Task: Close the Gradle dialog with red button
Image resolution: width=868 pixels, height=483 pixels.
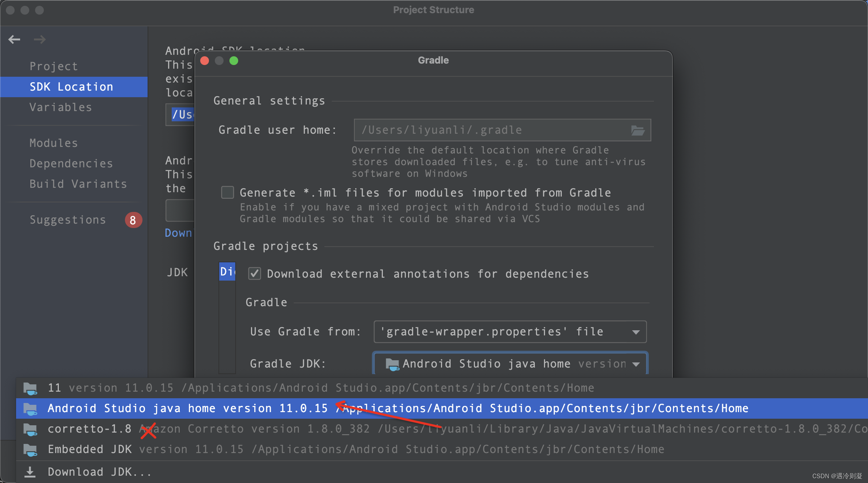Action: click(205, 61)
